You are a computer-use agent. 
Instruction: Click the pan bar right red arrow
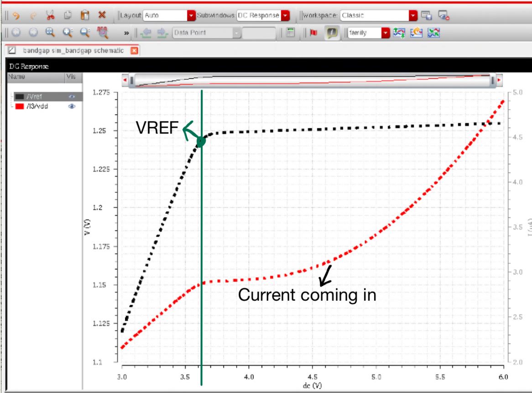point(499,80)
